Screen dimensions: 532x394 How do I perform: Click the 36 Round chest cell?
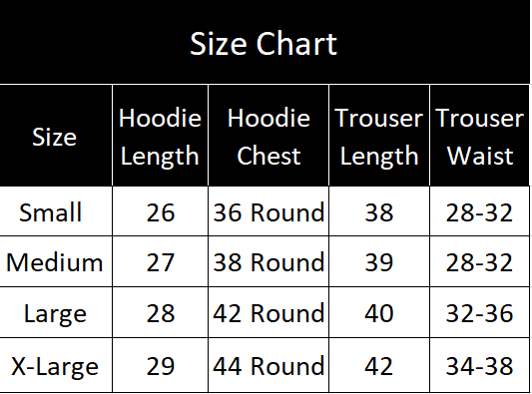coord(268,211)
